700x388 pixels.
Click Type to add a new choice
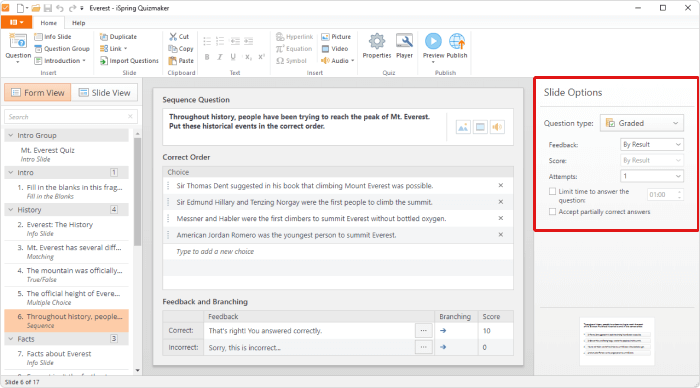[215, 252]
